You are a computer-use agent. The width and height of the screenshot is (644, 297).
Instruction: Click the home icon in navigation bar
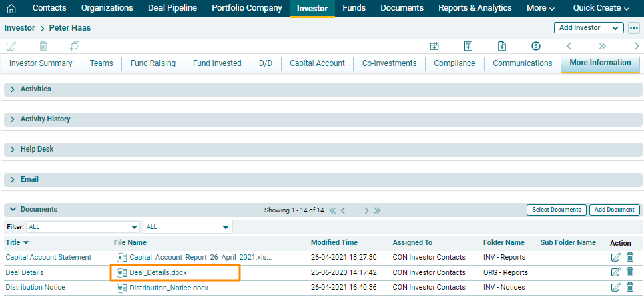11,9
